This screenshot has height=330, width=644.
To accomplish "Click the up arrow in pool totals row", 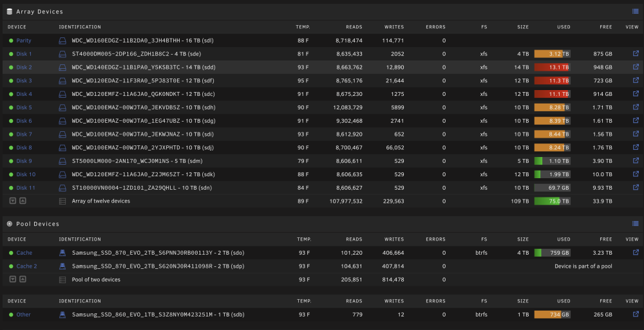I will point(23,279).
